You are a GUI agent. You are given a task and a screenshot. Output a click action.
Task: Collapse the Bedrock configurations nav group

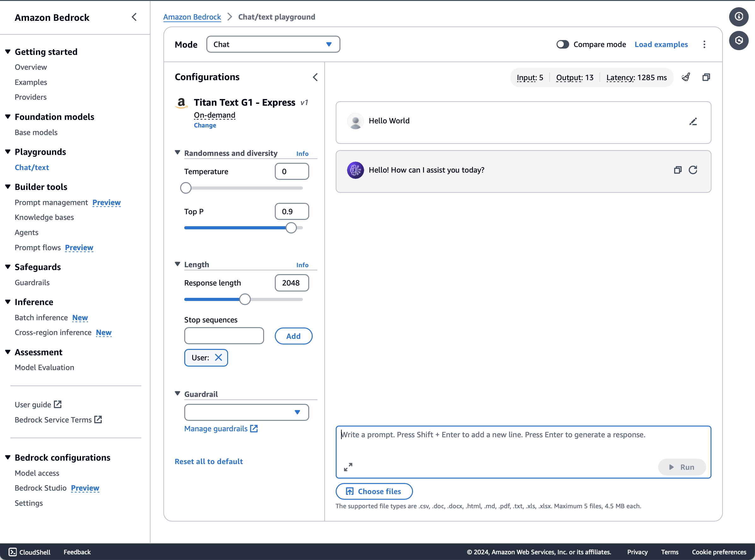tap(8, 457)
